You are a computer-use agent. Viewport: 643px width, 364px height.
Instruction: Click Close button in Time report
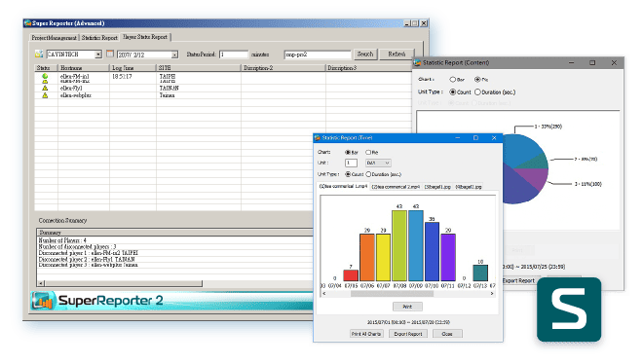pyautogui.click(x=447, y=334)
